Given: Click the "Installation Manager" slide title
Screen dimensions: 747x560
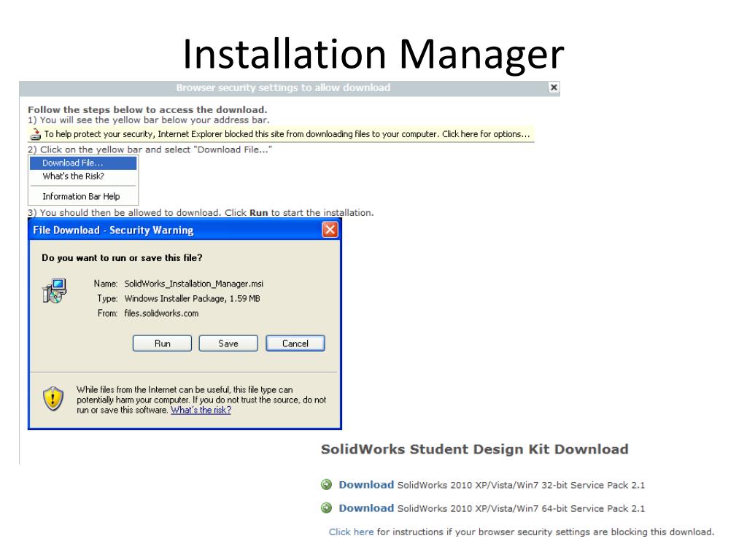Looking at the screenshot, I should coord(373,54).
